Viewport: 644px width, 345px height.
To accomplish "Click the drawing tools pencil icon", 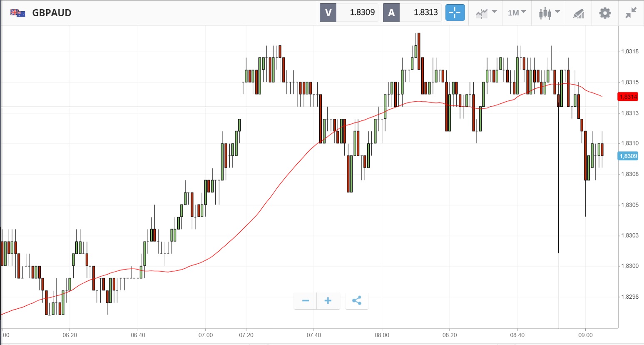I will 578,13.
